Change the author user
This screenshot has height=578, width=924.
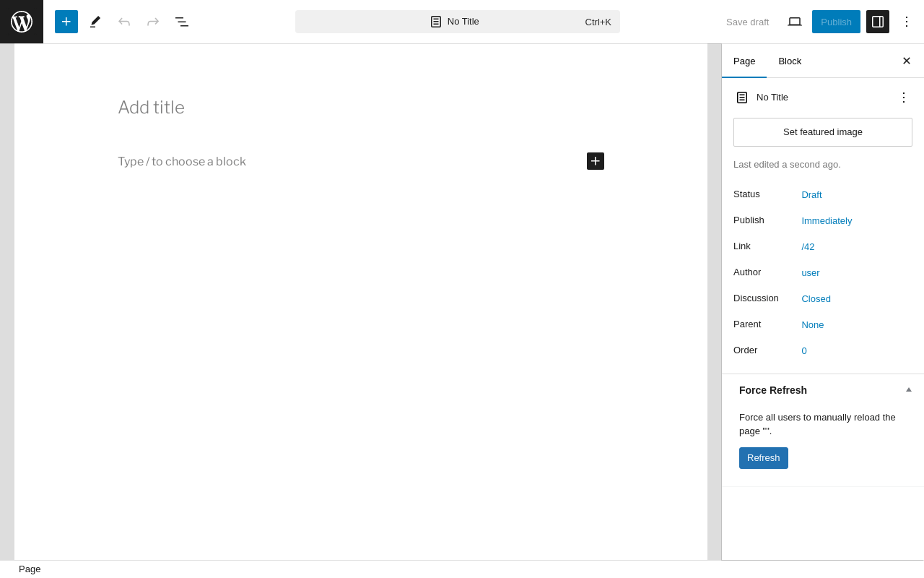[811, 272]
